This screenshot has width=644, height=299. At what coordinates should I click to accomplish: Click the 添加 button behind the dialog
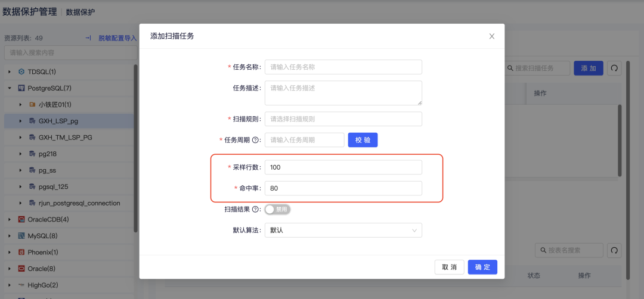pyautogui.click(x=589, y=68)
